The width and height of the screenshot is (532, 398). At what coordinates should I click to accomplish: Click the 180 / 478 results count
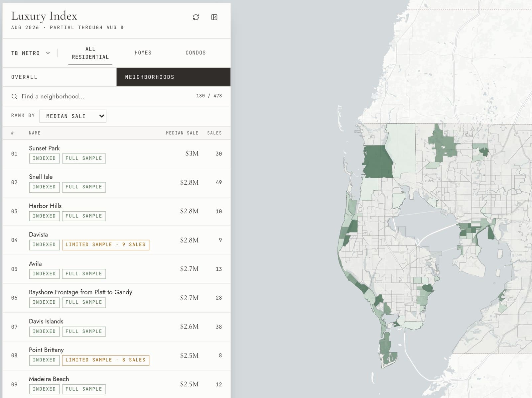click(209, 96)
